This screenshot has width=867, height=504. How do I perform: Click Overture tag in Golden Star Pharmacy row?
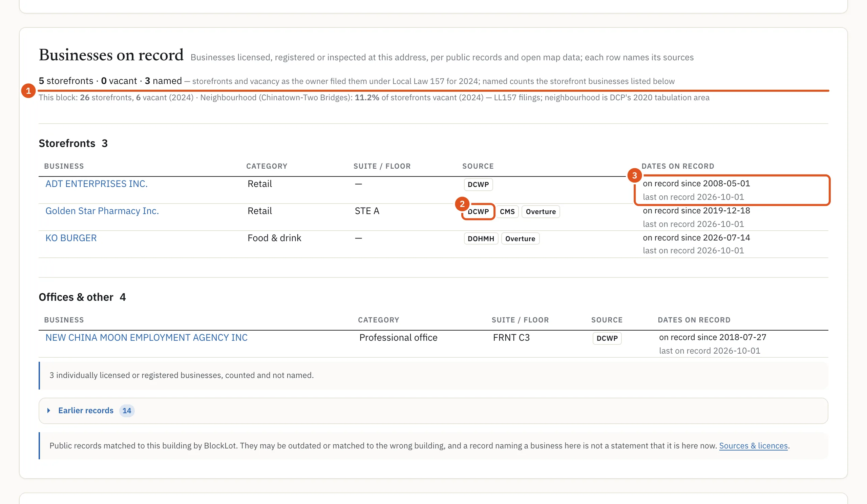click(x=541, y=212)
